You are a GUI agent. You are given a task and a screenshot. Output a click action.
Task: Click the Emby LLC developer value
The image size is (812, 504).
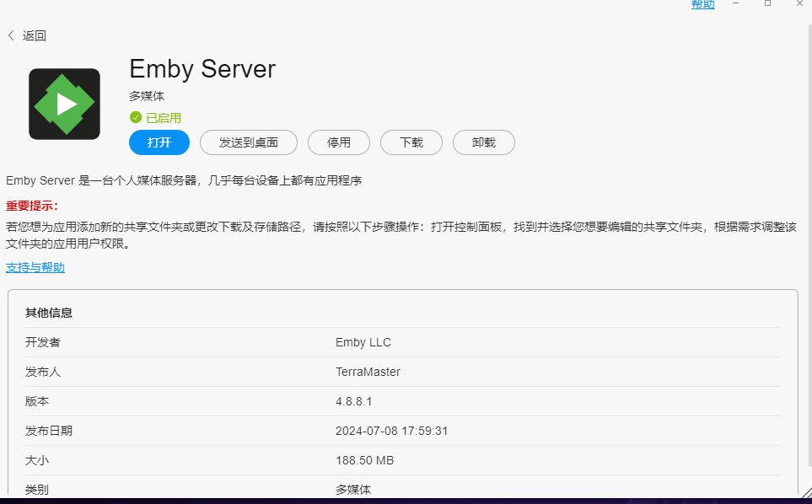pyautogui.click(x=363, y=342)
